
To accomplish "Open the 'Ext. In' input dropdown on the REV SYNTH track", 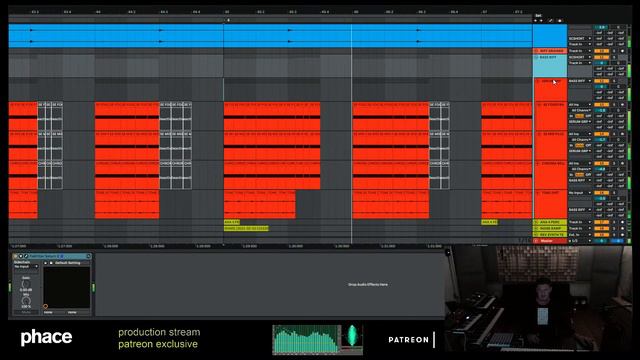I will point(580,235).
